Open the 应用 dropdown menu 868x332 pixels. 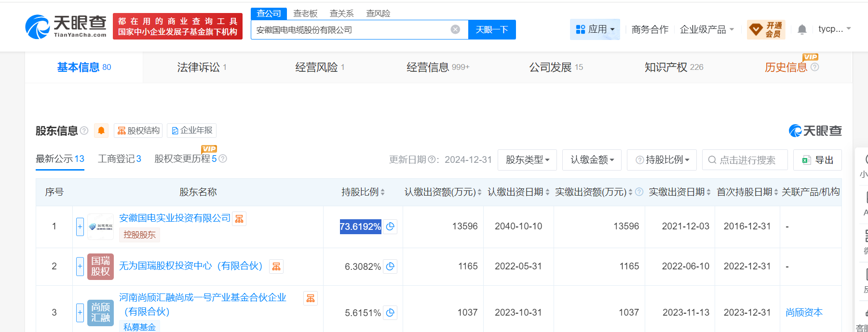tap(595, 29)
